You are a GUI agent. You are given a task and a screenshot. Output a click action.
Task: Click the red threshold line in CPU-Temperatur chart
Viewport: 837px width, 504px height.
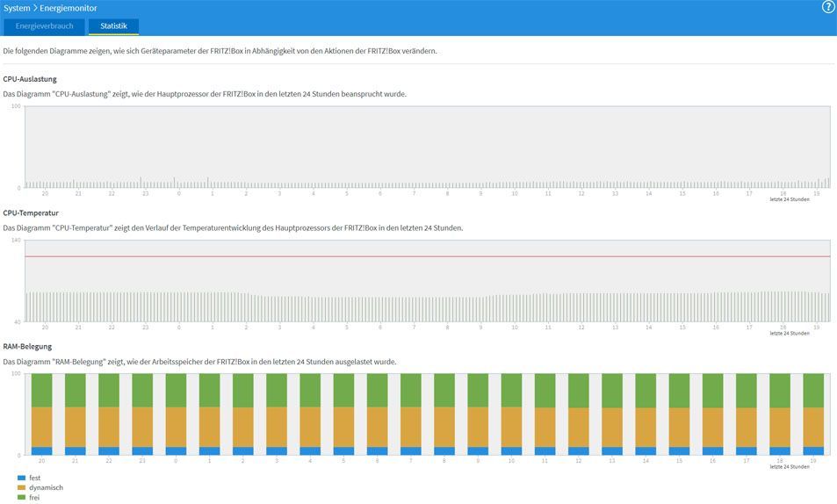click(427, 256)
